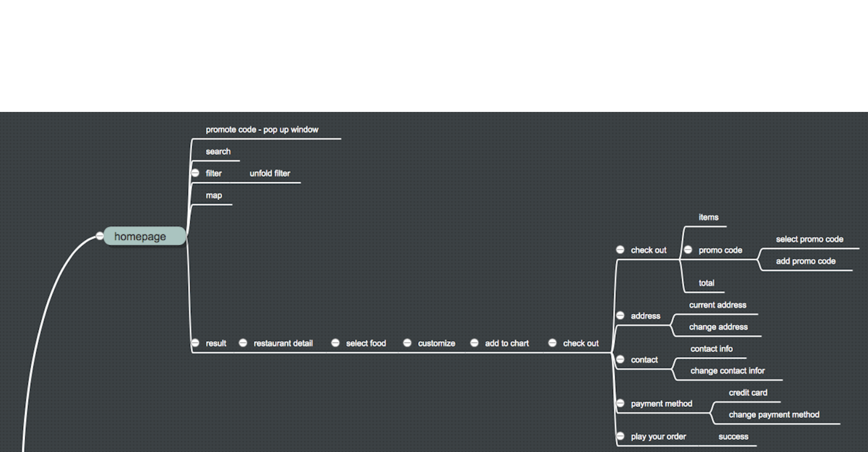Screen dimensions: 868x452
Task: Select the payment method node label
Action: [661, 404]
